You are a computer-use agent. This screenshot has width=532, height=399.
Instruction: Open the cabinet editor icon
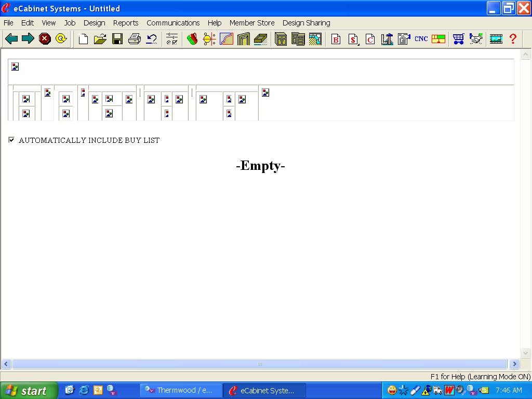coord(281,39)
